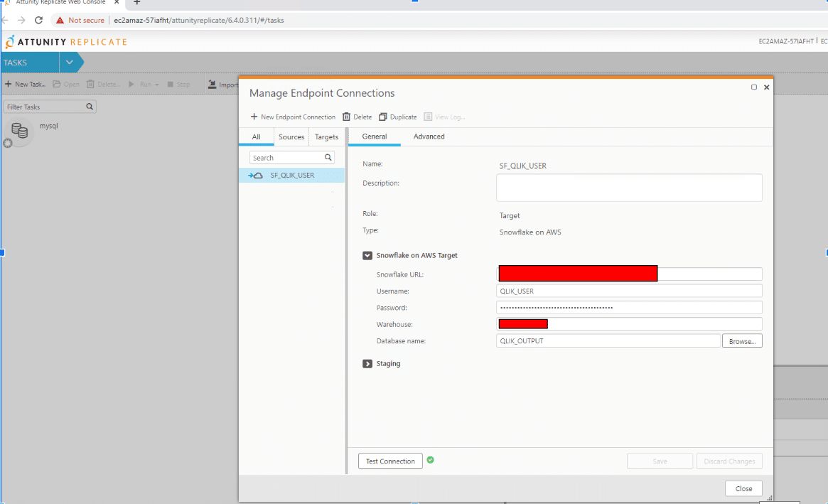
Task: Open the View Log option
Action: [444, 117]
